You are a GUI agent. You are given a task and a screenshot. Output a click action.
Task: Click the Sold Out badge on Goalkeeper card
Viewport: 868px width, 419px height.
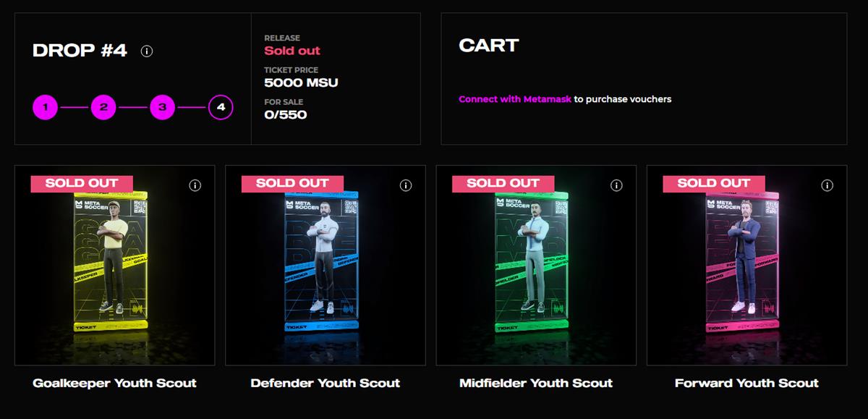(x=82, y=183)
